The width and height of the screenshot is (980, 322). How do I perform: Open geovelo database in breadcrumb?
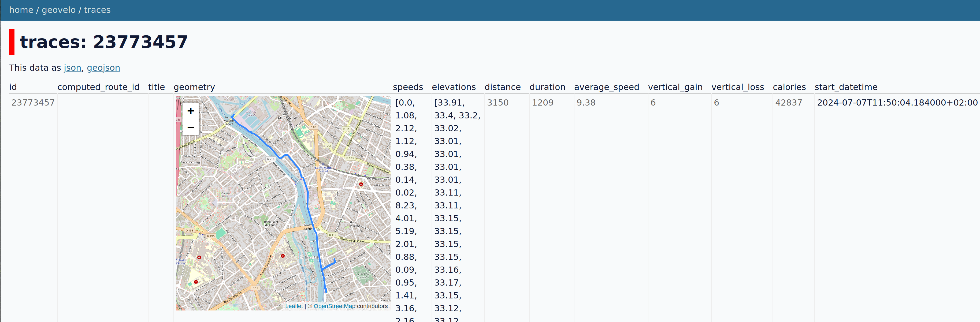coord(59,10)
